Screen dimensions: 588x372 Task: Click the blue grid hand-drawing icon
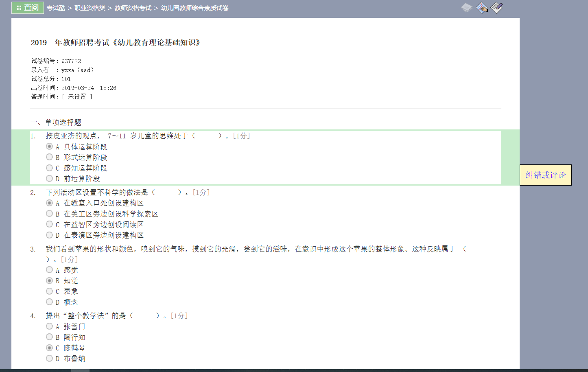tap(482, 8)
